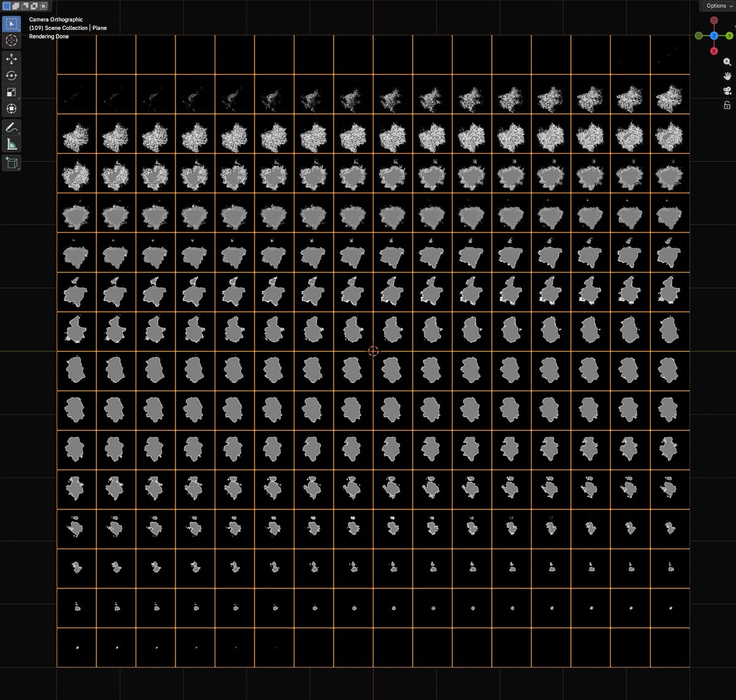Toggle the camera-to-view lock icon

point(727,105)
